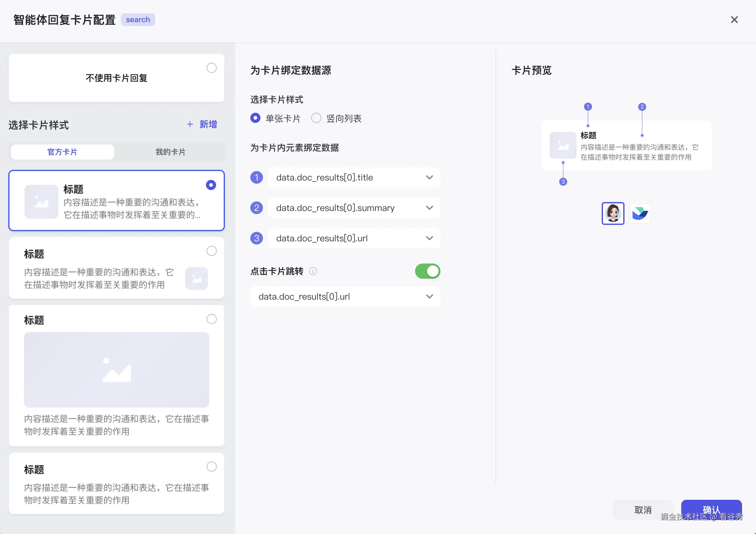Image resolution: width=756 pixels, height=534 pixels.
Task: Disable the 点击卡片跳转 toggle
Action: coord(427,271)
